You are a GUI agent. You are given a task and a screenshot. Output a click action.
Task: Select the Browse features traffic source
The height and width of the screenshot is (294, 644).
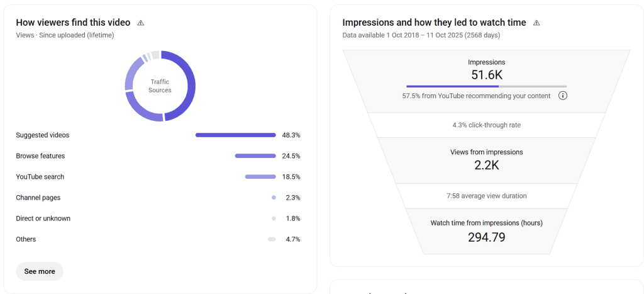click(x=40, y=155)
